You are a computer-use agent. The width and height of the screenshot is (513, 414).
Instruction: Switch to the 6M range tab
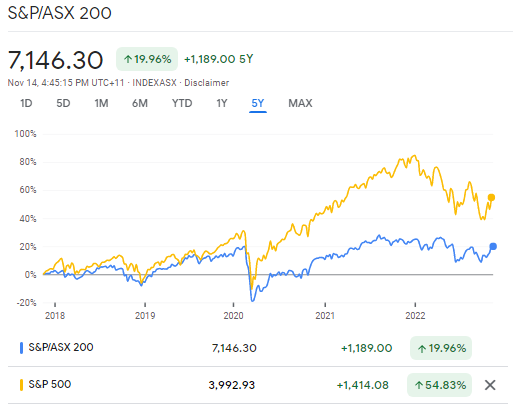coord(140,103)
